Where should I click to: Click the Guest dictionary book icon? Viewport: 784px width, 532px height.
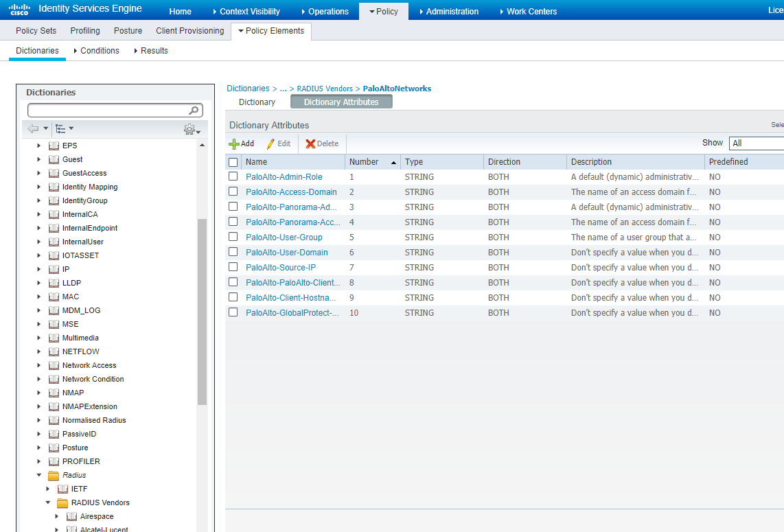click(54, 159)
